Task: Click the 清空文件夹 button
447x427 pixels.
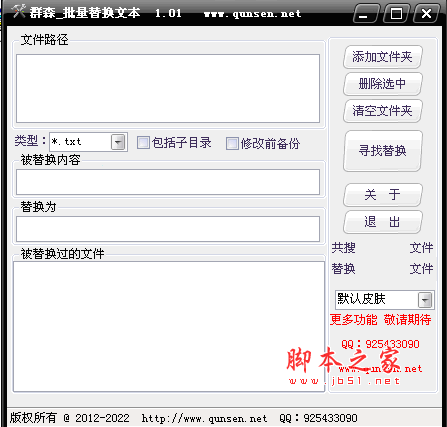Action: 382,111
